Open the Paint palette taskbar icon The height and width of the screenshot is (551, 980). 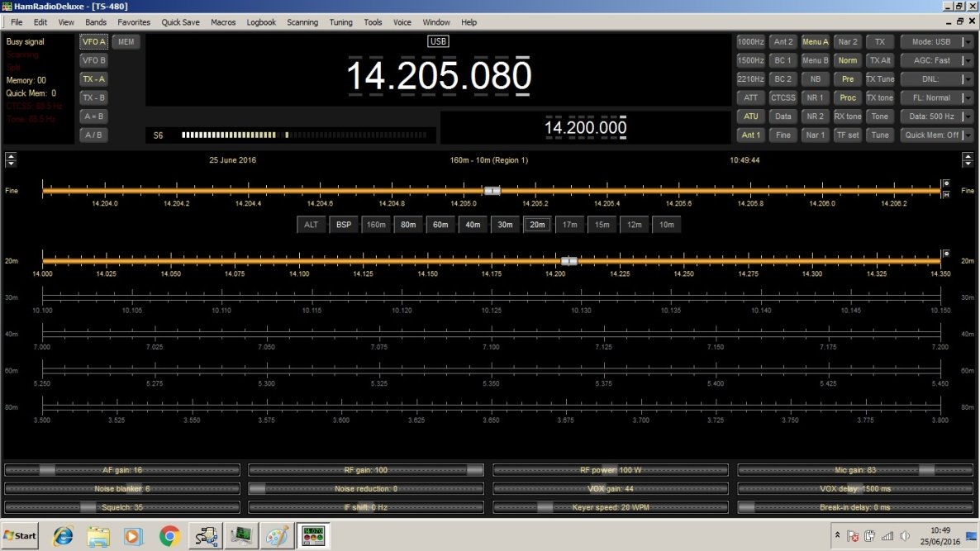[x=277, y=536]
